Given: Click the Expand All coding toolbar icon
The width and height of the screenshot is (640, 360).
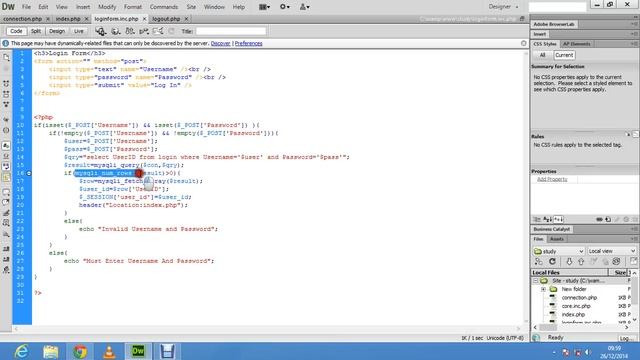Looking at the screenshot, I should (x=6, y=104).
